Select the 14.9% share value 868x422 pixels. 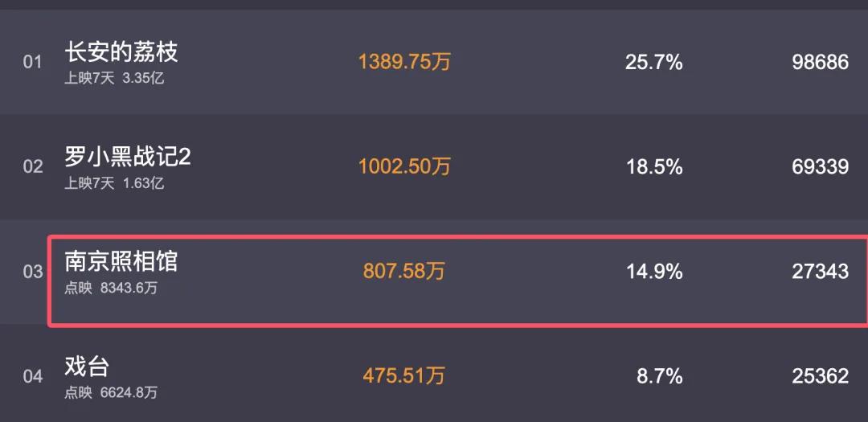pyautogui.click(x=653, y=271)
